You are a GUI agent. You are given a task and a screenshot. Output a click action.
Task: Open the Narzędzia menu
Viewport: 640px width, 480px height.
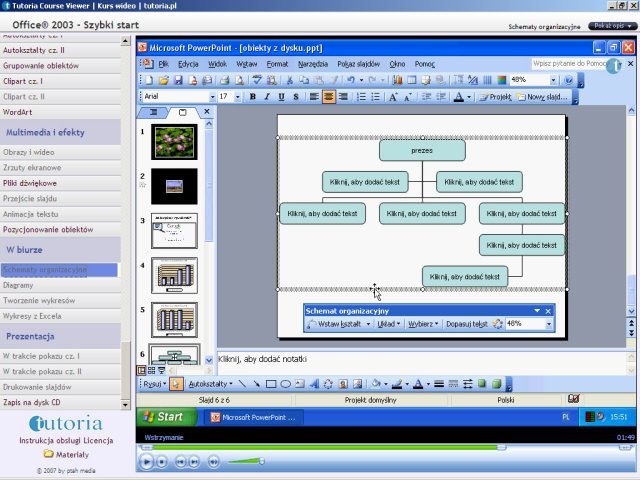[313, 64]
